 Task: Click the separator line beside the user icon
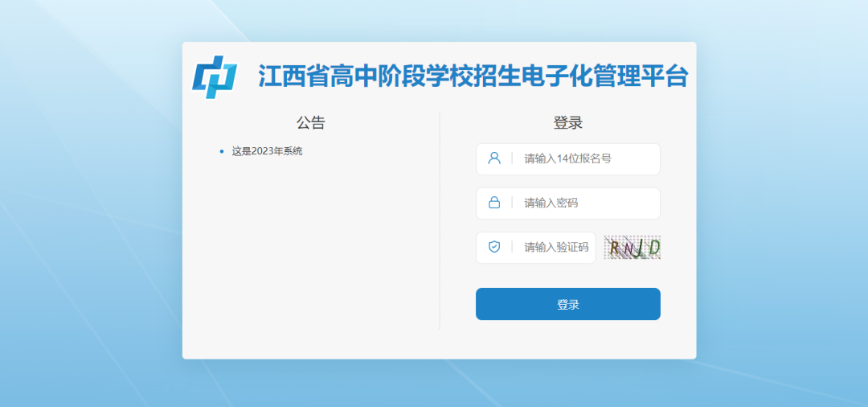click(x=512, y=158)
